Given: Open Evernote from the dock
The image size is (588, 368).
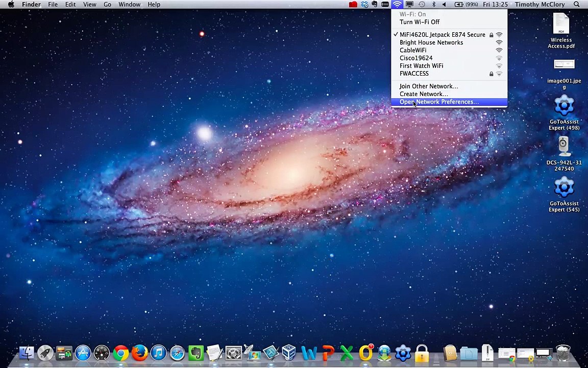Looking at the screenshot, I should pos(196,353).
